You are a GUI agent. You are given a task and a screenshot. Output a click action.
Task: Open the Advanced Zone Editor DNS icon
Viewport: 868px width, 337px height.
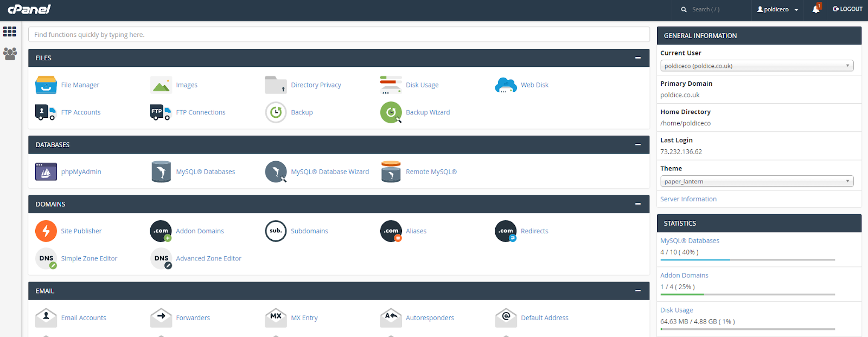161,258
